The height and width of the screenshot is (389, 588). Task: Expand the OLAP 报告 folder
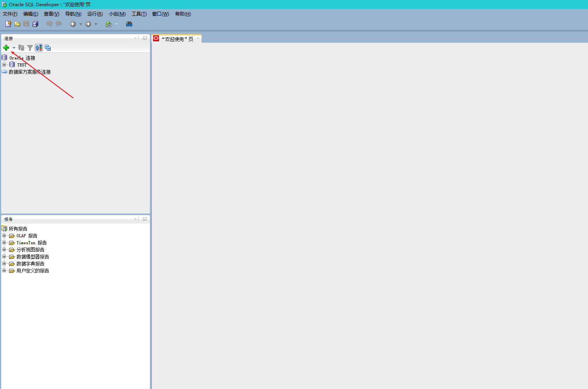pyautogui.click(x=4, y=236)
